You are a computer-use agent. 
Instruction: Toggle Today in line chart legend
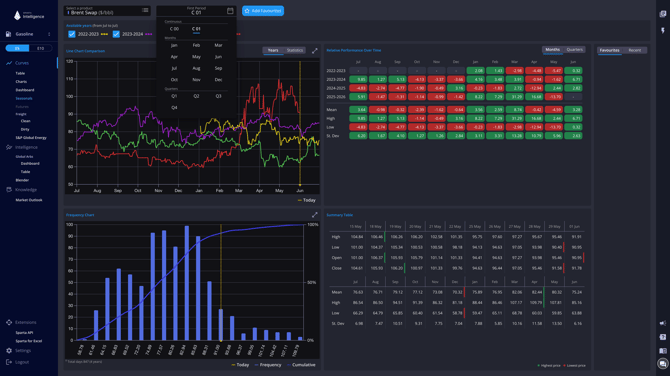pos(307,200)
